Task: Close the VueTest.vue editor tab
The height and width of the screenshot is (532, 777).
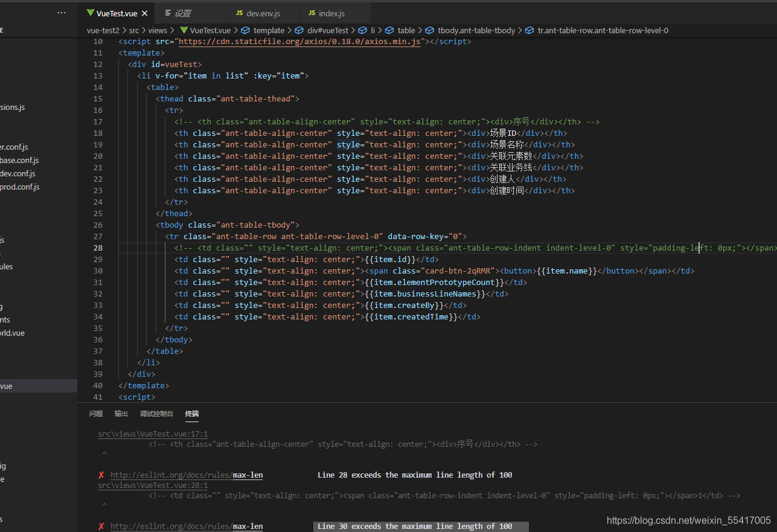Action: coord(144,13)
